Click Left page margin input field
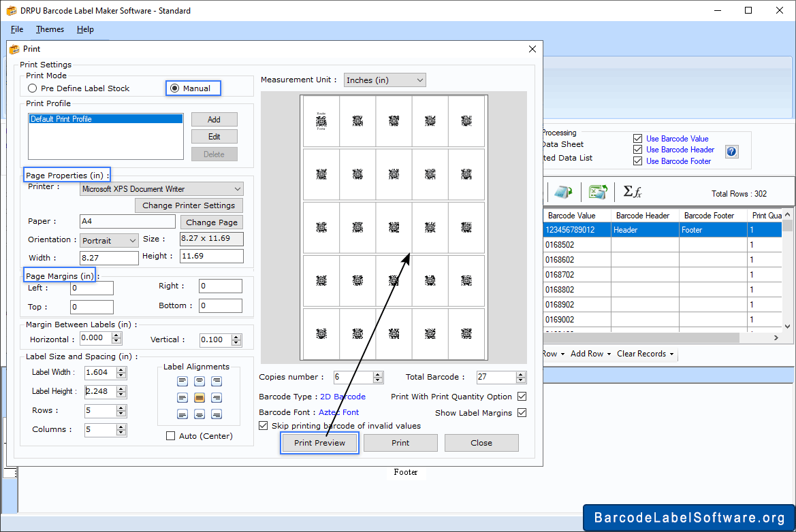 coord(92,288)
